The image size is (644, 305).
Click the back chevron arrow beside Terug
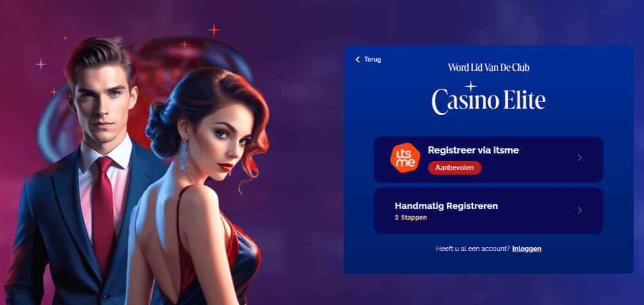coord(357,60)
